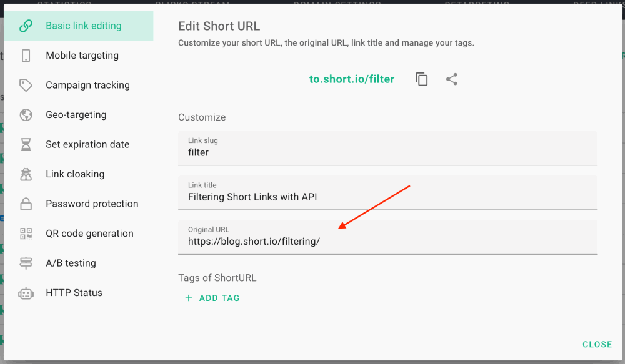Viewport: 625px width, 364px height.
Task: Click the Campaign tracking tag icon
Action: click(x=26, y=86)
